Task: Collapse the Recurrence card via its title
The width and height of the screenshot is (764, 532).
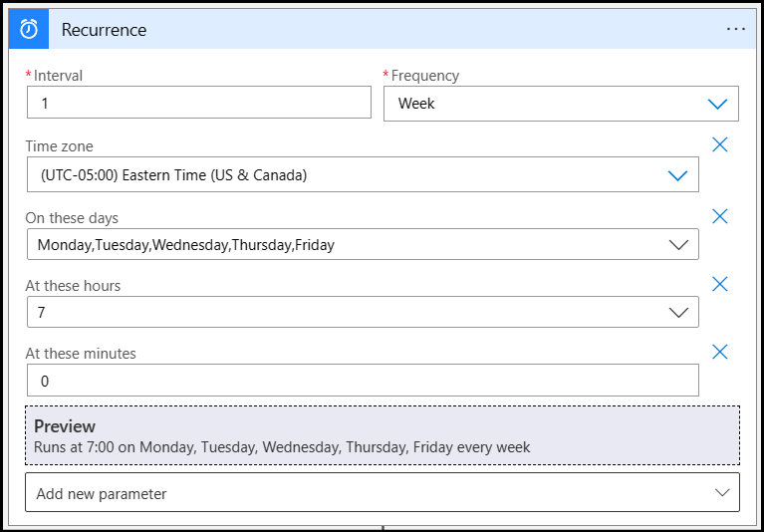Action: click(104, 30)
